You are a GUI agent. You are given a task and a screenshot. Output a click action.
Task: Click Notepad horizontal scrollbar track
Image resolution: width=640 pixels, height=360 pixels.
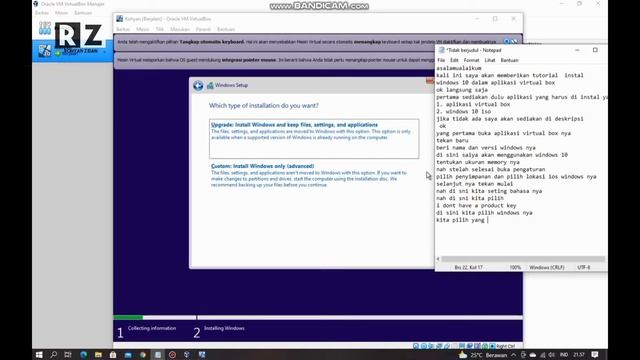523,259
